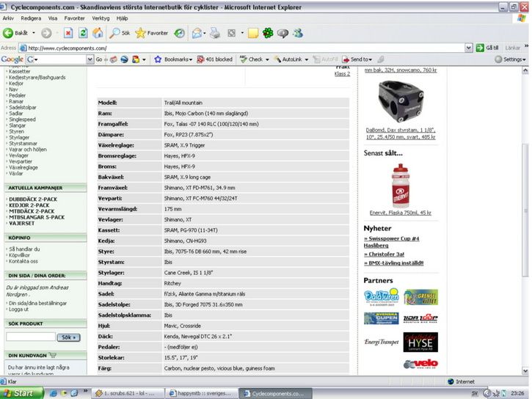Expand the Check dropdown arrow
The width and height of the screenshot is (532, 399).
(267, 59)
